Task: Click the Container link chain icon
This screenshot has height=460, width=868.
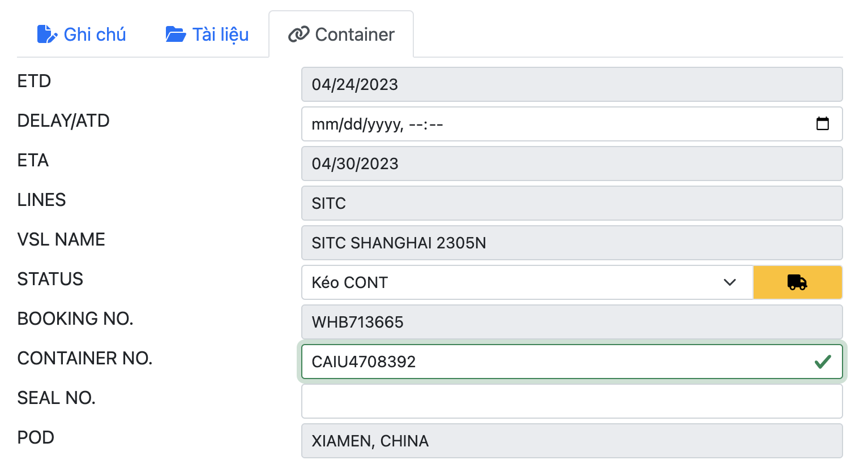Action: [298, 35]
